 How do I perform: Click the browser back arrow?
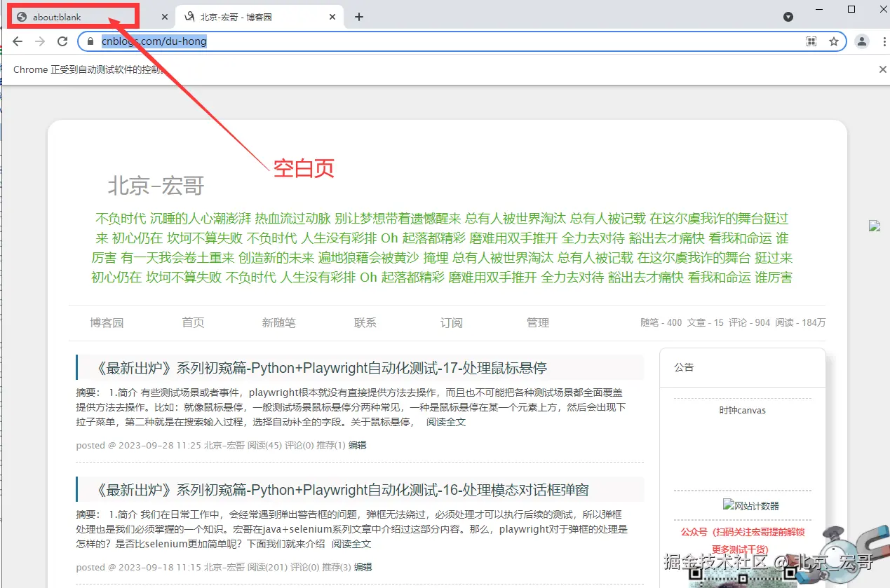point(18,41)
